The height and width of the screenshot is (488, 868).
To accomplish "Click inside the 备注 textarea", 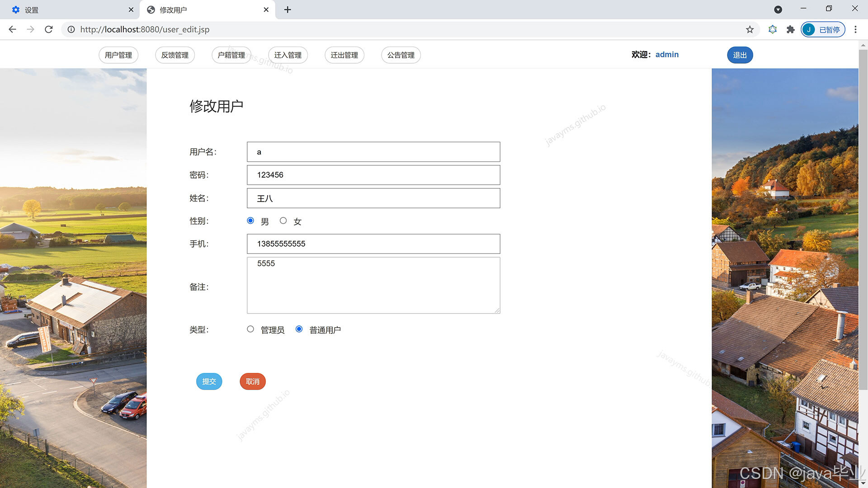I will (373, 285).
